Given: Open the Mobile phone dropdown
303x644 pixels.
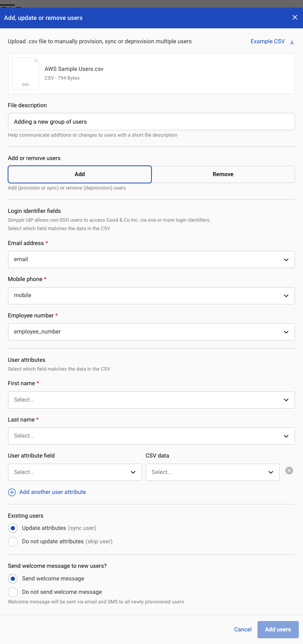Looking at the screenshot, I should pyautogui.click(x=151, y=295).
